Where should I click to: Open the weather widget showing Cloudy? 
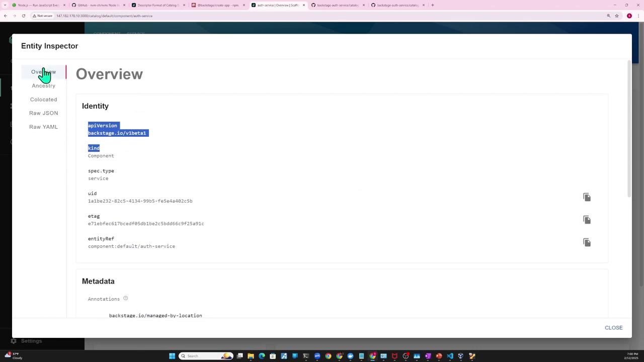tap(13, 356)
